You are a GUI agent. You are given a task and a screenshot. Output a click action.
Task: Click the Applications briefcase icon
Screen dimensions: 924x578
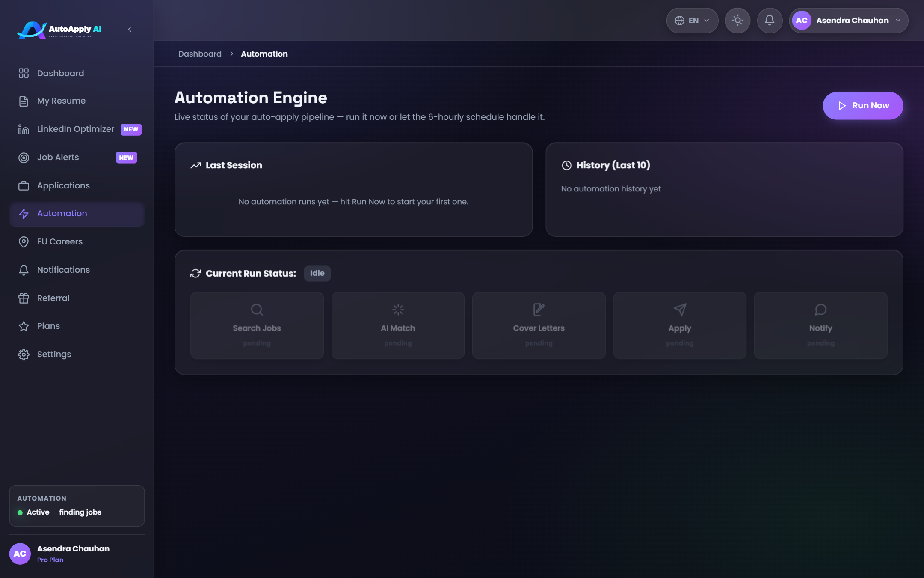tap(24, 186)
